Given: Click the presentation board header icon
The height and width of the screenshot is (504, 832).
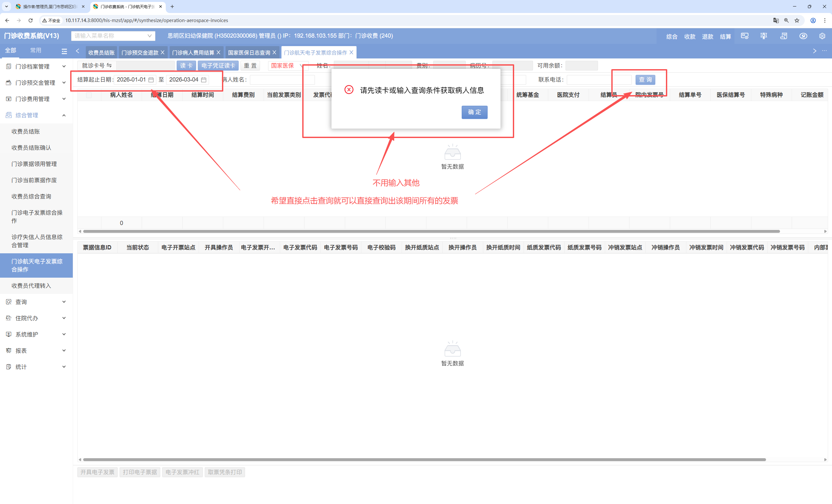Looking at the screenshot, I should tap(763, 36).
